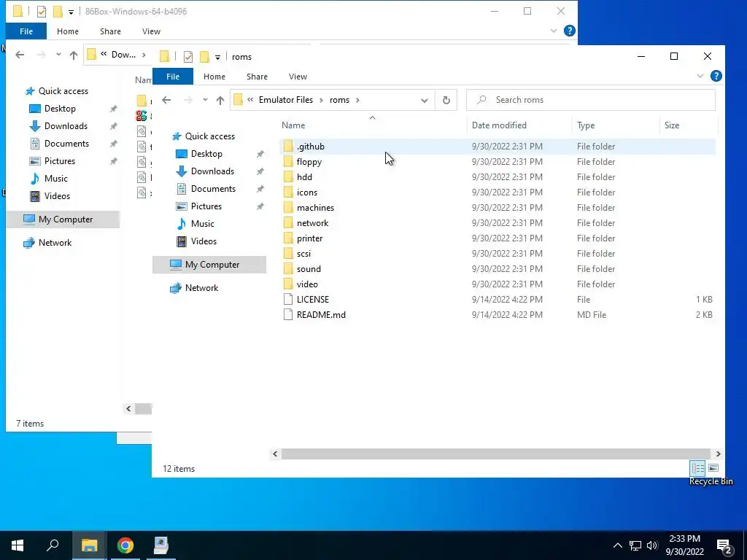Open the .github folder
This screenshot has width=747, height=560.
[310, 147]
